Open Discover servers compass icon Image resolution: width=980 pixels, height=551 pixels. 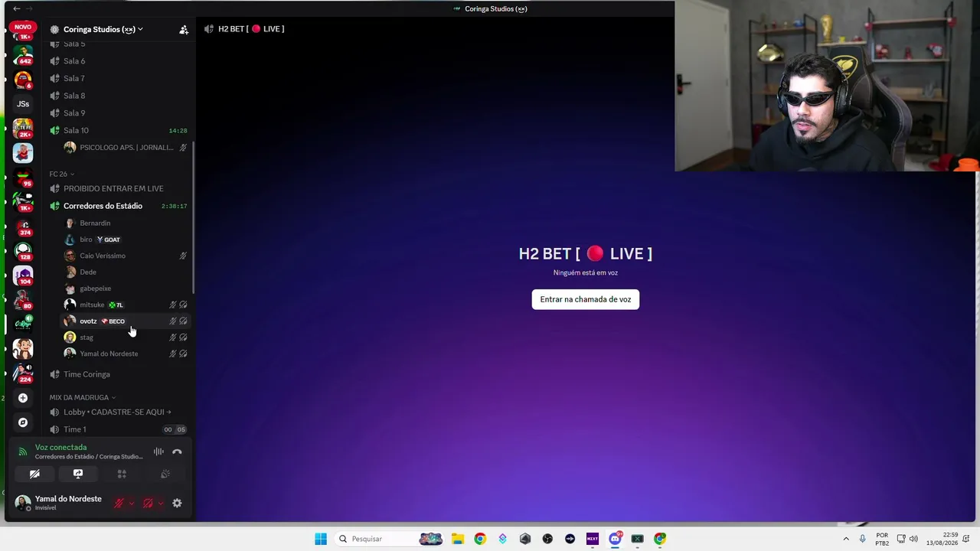[x=23, y=422]
